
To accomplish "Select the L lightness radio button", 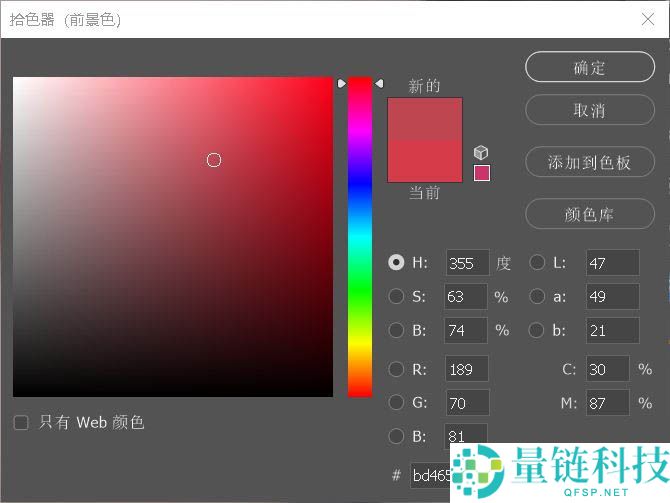I will click(537, 263).
